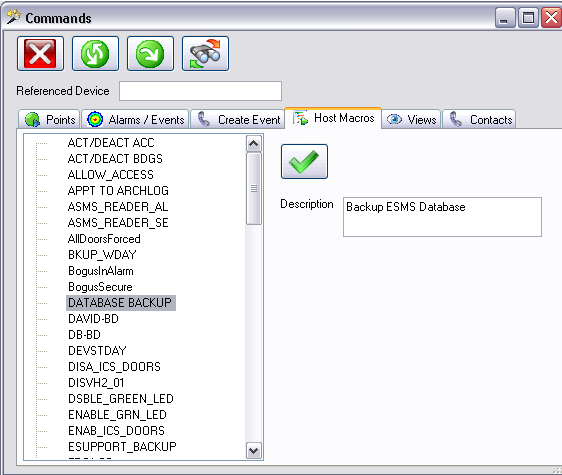Click the green checkmark execute button

[x=304, y=161]
